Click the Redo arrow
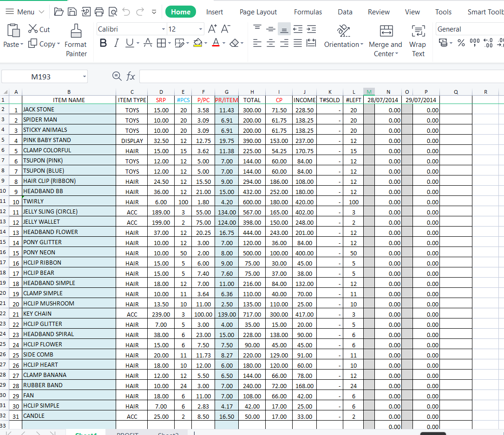504x435 pixels. pos(140,12)
